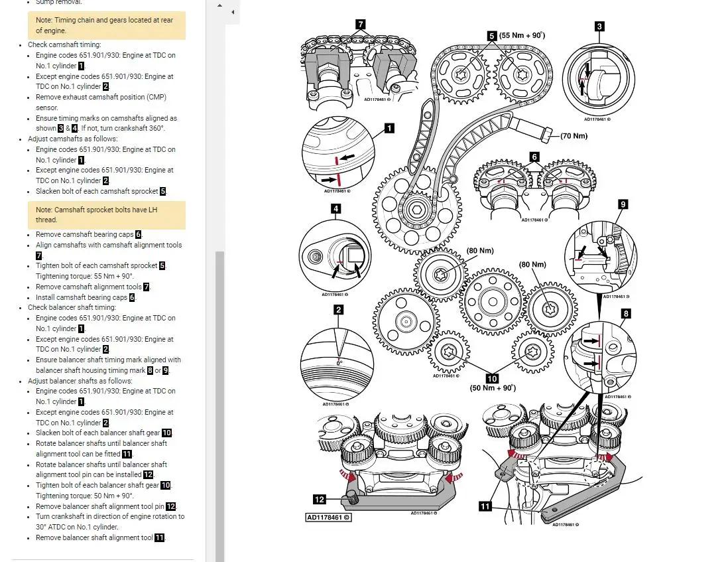The height and width of the screenshot is (562, 728).
Task: Click the '(70 Nm)' torque label in diagram
Action: click(574, 136)
